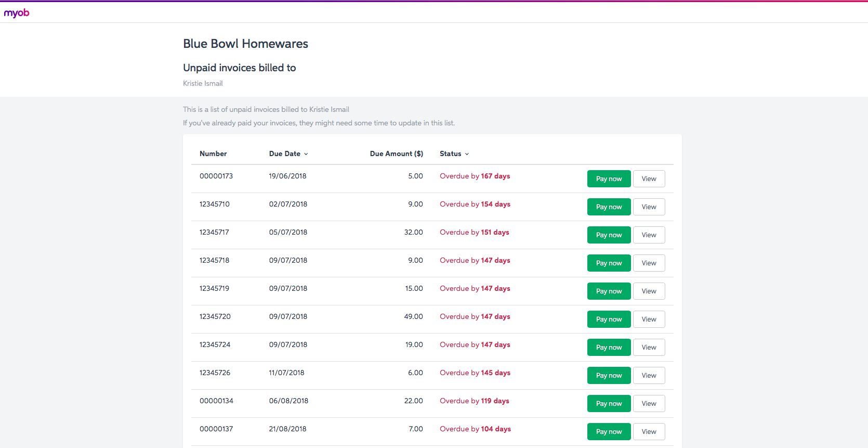868x448 pixels.
Task: Pay now for invoice 00000173
Action: [x=609, y=179]
